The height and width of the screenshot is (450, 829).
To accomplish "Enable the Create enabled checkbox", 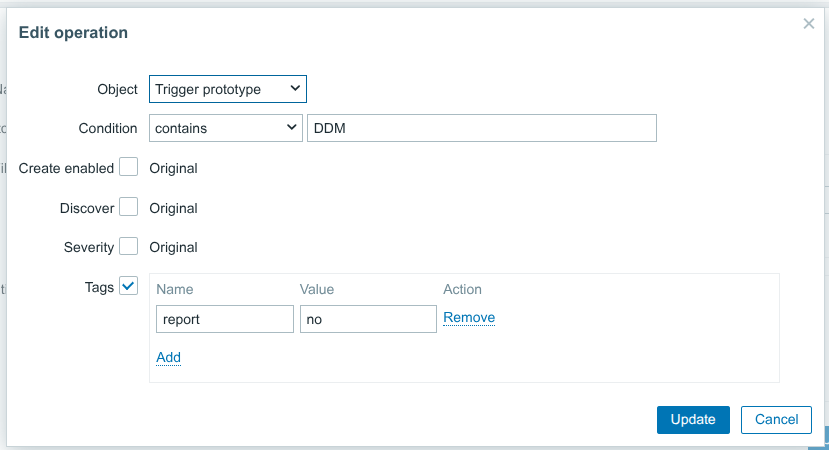I will pyautogui.click(x=128, y=167).
